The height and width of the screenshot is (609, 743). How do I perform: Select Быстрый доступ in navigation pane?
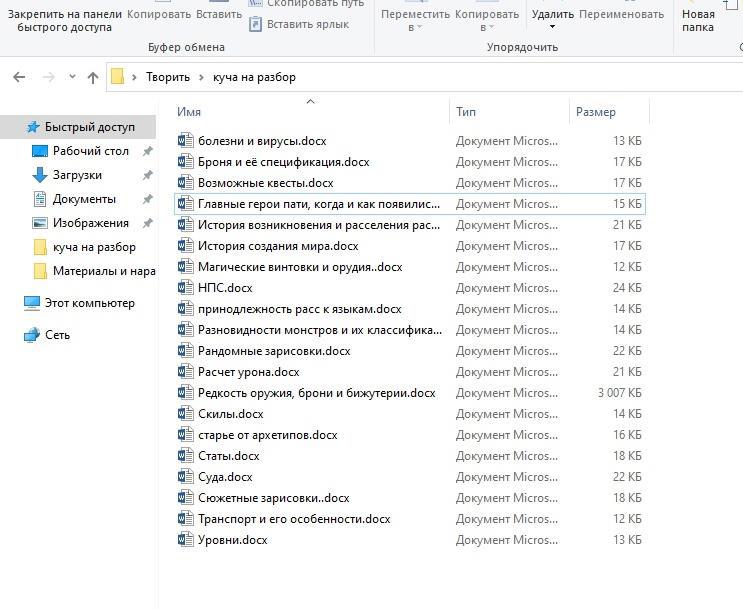coord(89,127)
